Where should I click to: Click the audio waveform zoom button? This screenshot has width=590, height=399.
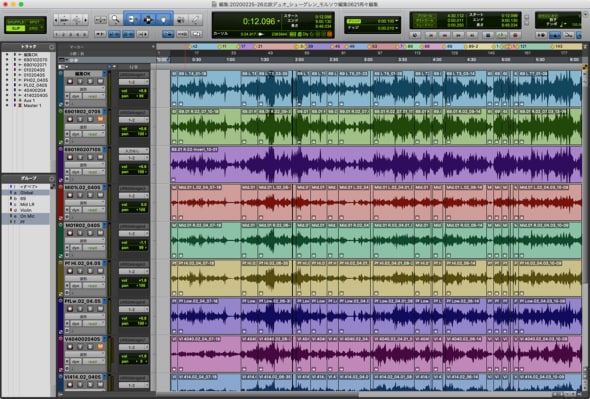65,19
